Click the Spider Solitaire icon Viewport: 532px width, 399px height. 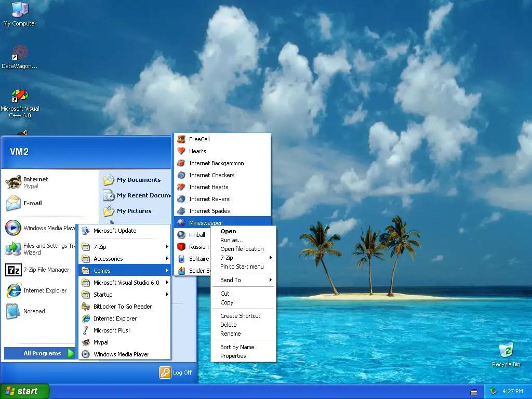tap(181, 270)
